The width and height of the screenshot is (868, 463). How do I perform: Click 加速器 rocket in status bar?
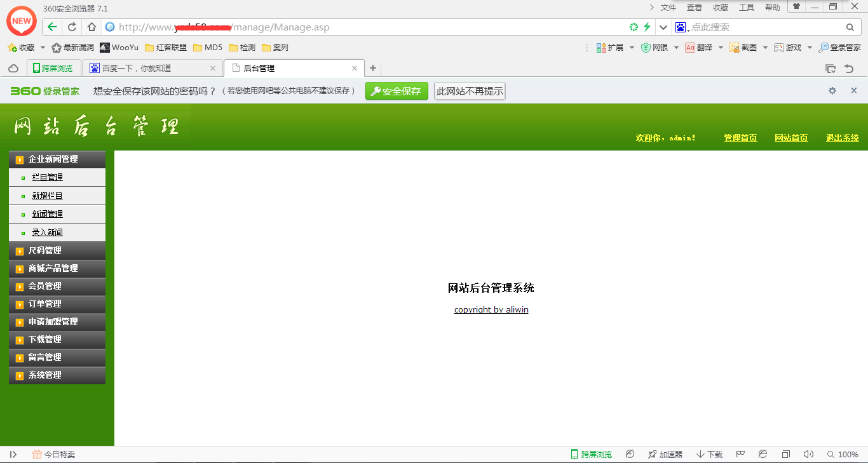(x=665, y=455)
